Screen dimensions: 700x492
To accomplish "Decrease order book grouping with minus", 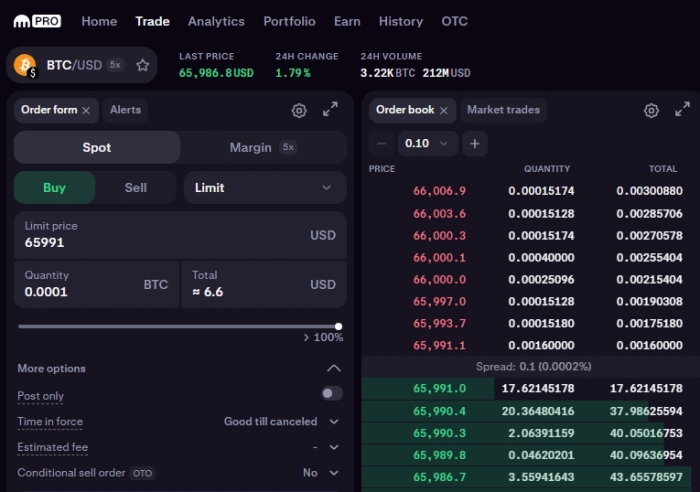I will [x=381, y=143].
